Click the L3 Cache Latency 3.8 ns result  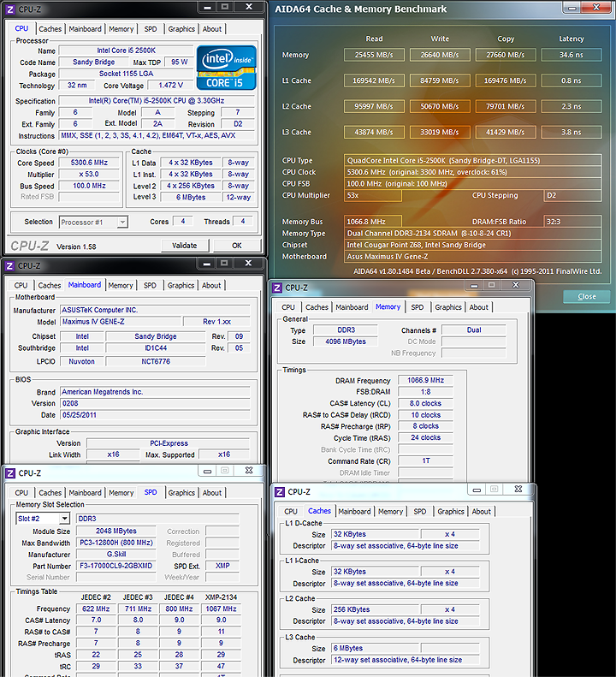tap(572, 132)
